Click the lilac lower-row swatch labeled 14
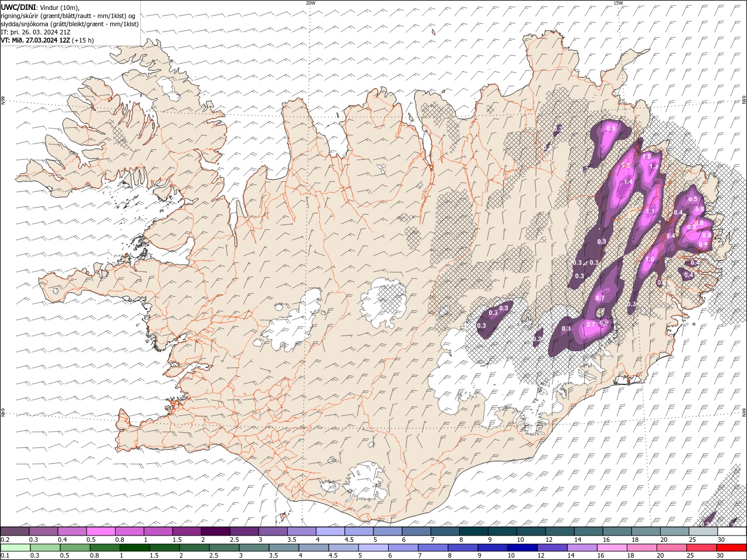 (582, 548)
